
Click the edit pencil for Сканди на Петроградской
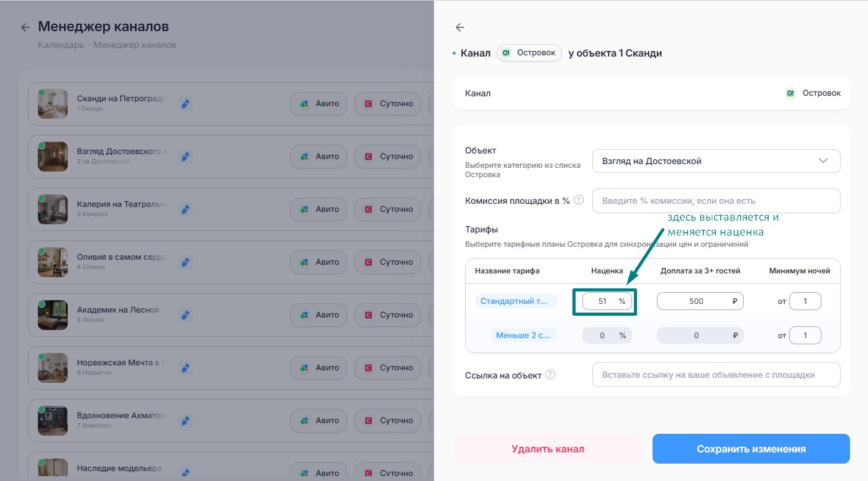185,104
